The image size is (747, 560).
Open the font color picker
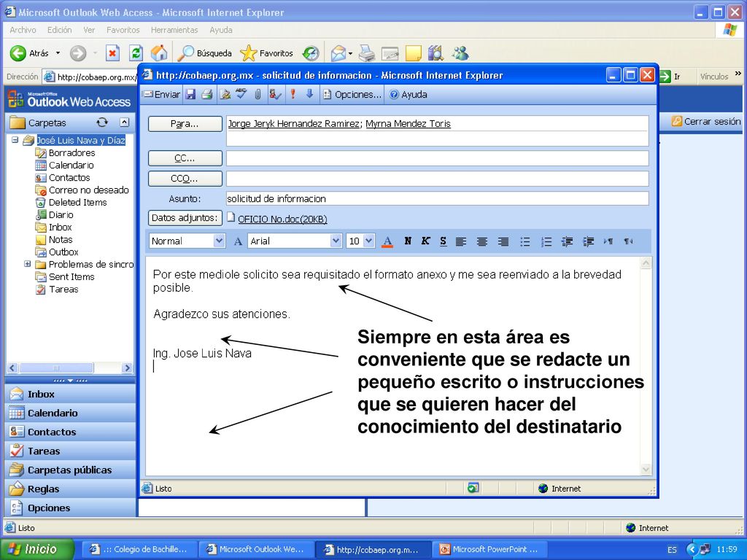[x=387, y=241]
